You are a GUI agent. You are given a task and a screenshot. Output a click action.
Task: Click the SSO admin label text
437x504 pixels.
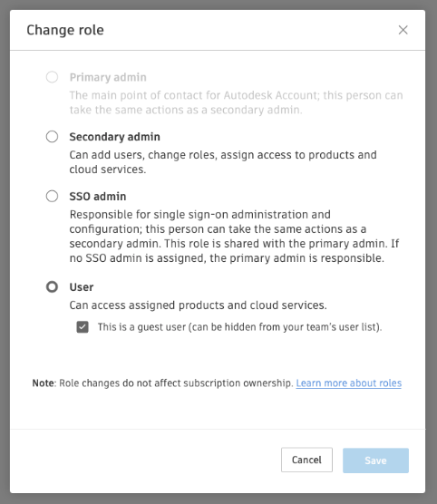98,197
